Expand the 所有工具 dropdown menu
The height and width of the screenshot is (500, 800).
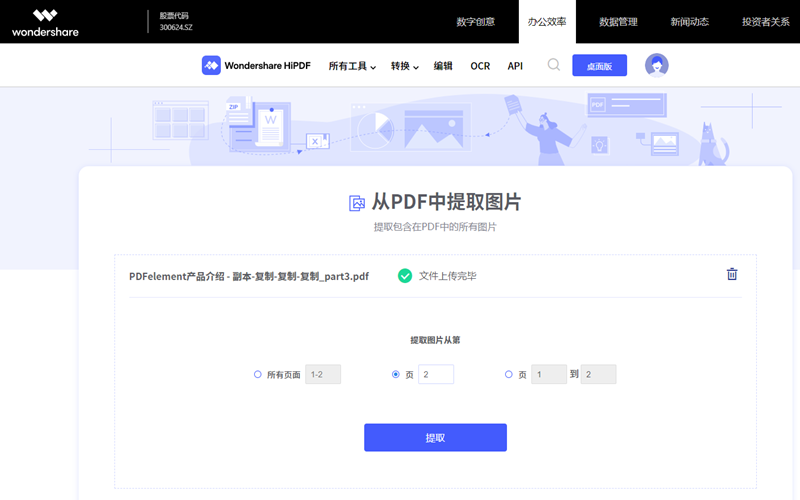pos(352,66)
